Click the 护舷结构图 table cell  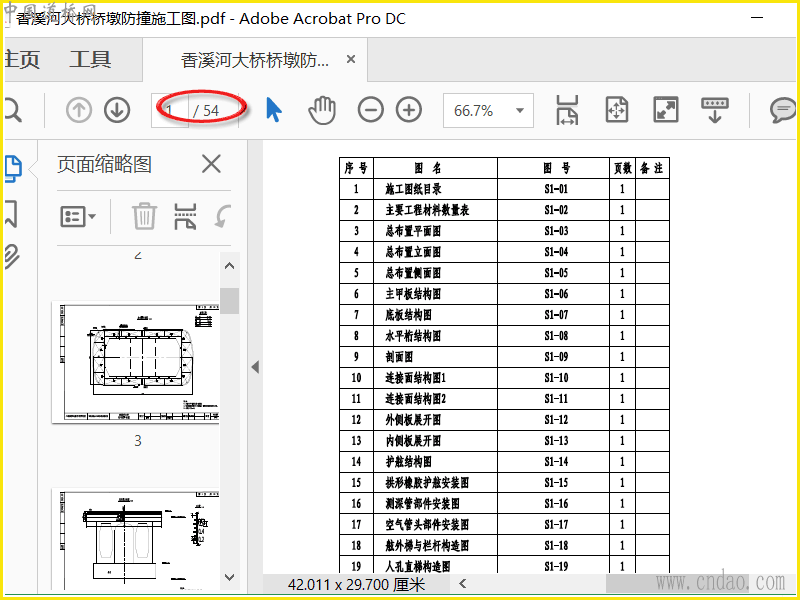click(435, 461)
